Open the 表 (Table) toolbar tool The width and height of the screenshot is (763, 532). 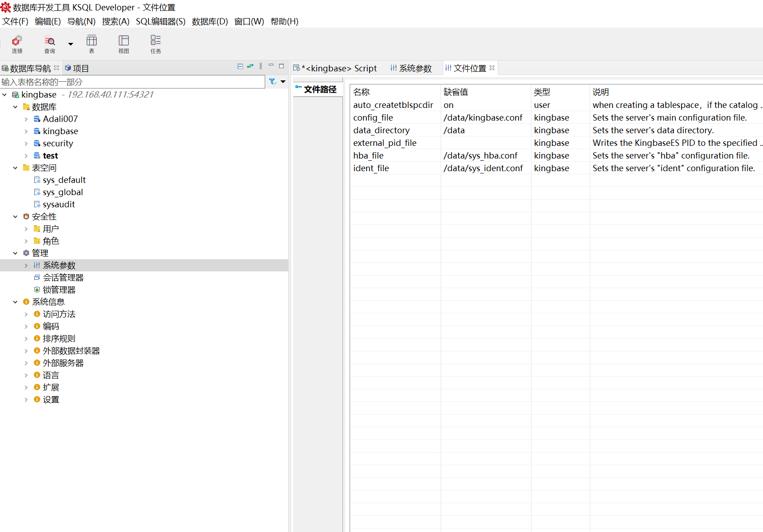92,44
